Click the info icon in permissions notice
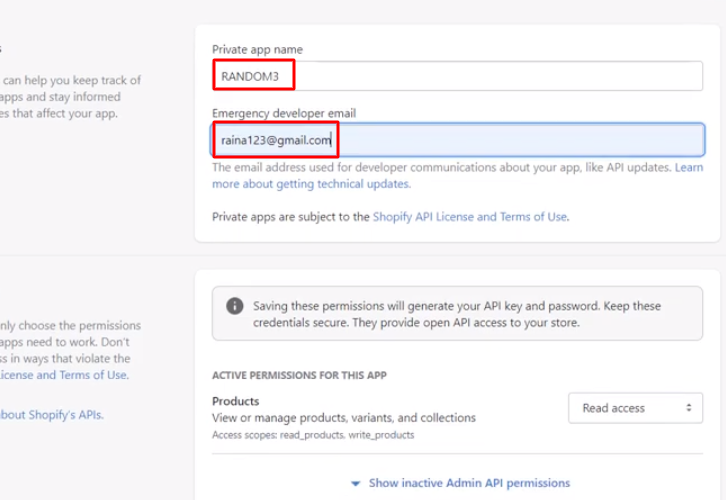 [x=235, y=306]
